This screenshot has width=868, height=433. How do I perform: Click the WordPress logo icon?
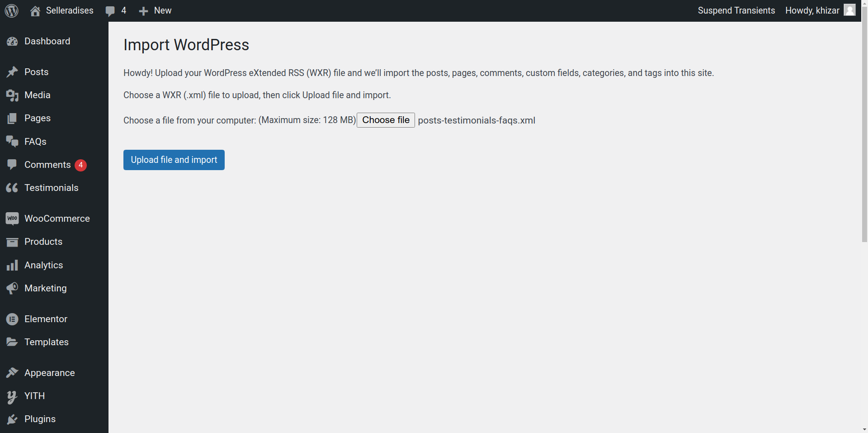coord(12,10)
